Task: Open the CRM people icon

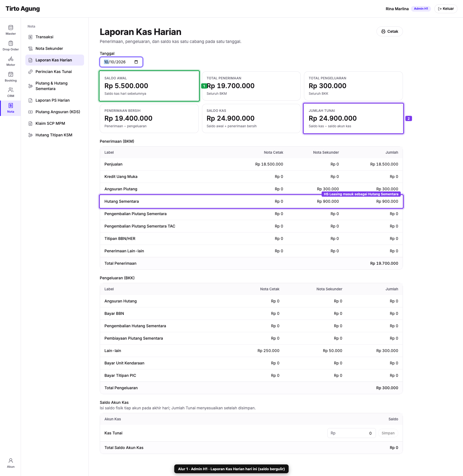Action: tap(11, 90)
